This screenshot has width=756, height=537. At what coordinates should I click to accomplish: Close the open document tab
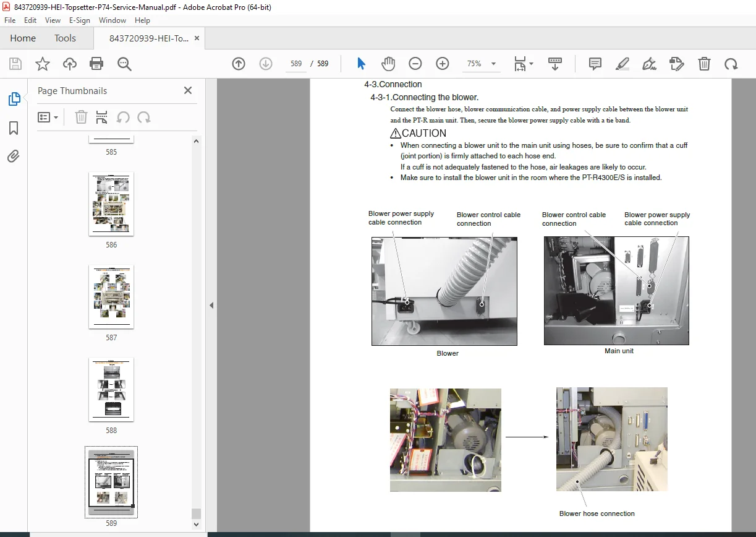pyautogui.click(x=197, y=38)
